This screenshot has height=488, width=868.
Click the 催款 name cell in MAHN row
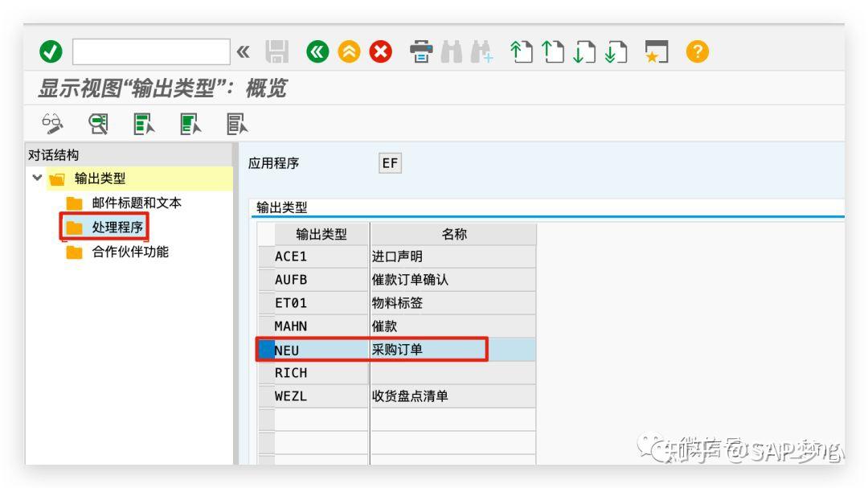click(x=453, y=326)
